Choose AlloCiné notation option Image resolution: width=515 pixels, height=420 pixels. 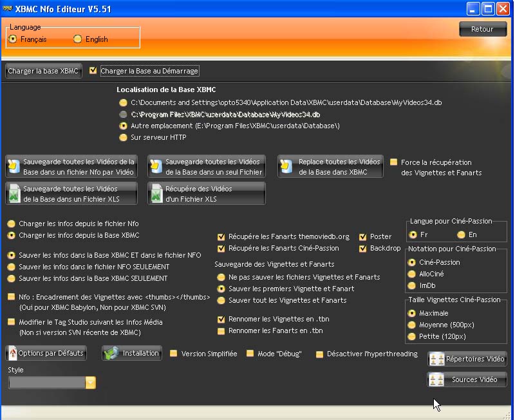coord(411,274)
